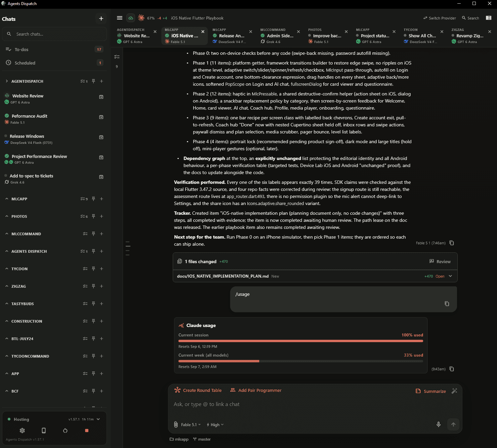Open the CONSTRUCTION task list icon
Viewport: 497px width, 448px height.
pyautogui.click(x=85, y=321)
